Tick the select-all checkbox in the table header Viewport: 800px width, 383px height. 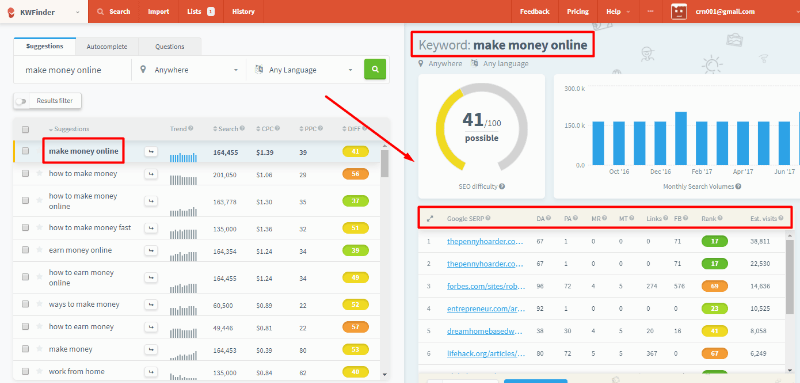pyautogui.click(x=26, y=129)
